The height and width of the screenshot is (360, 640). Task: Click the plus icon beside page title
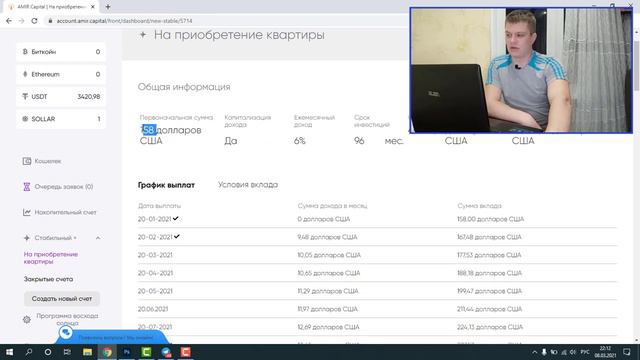click(142, 35)
